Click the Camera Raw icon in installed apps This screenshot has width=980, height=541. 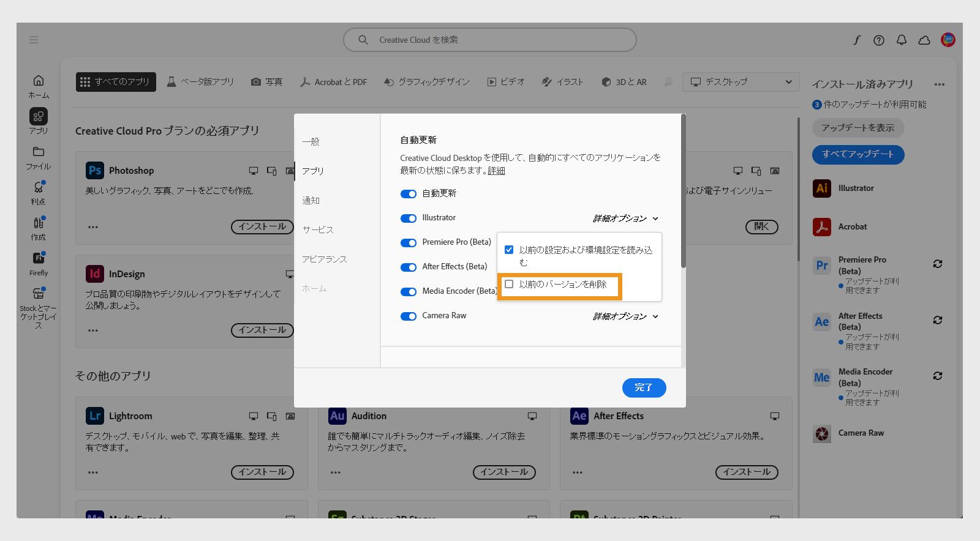tap(822, 433)
